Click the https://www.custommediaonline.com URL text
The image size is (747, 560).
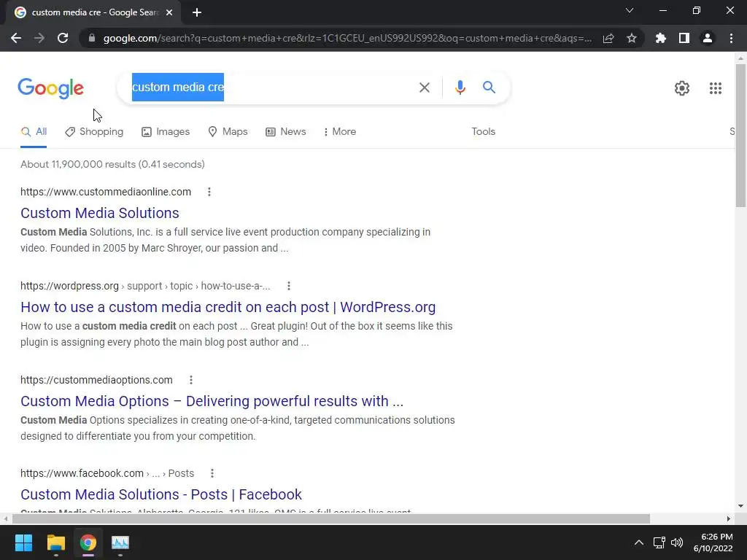106,192
